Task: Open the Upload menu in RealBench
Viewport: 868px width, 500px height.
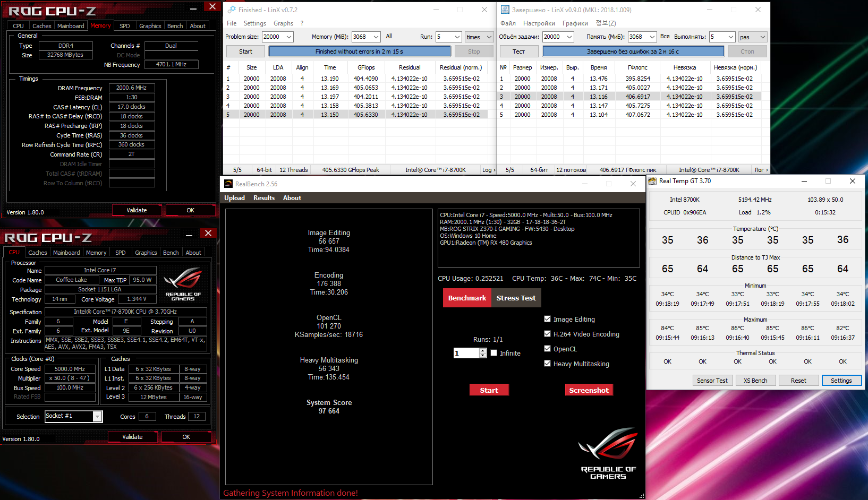Action: pos(234,198)
